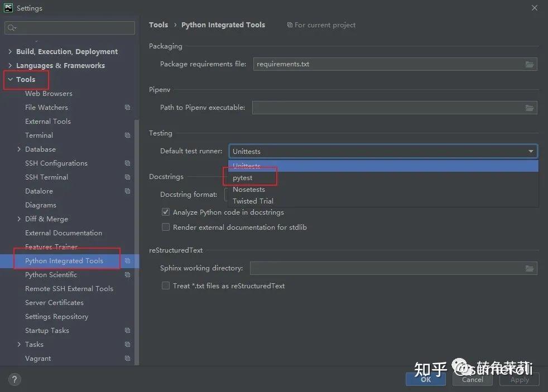548x392 pixels.
Task: Click the Tools breadcrumb link
Action: pyautogui.click(x=158, y=25)
